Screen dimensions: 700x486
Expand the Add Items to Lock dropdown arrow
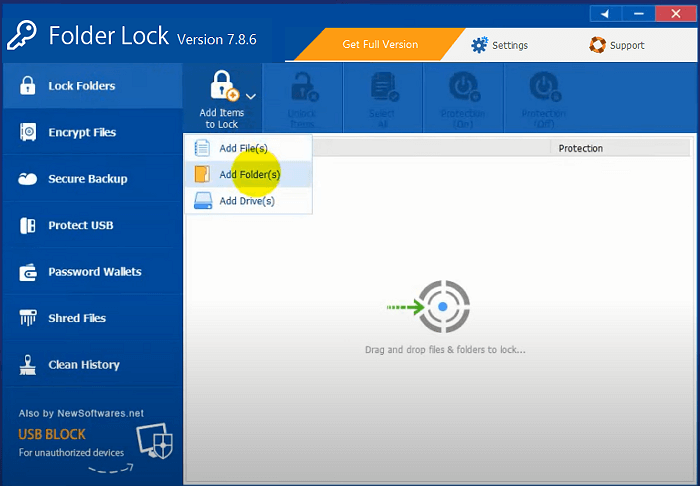pyautogui.click(x=250, y=97)
